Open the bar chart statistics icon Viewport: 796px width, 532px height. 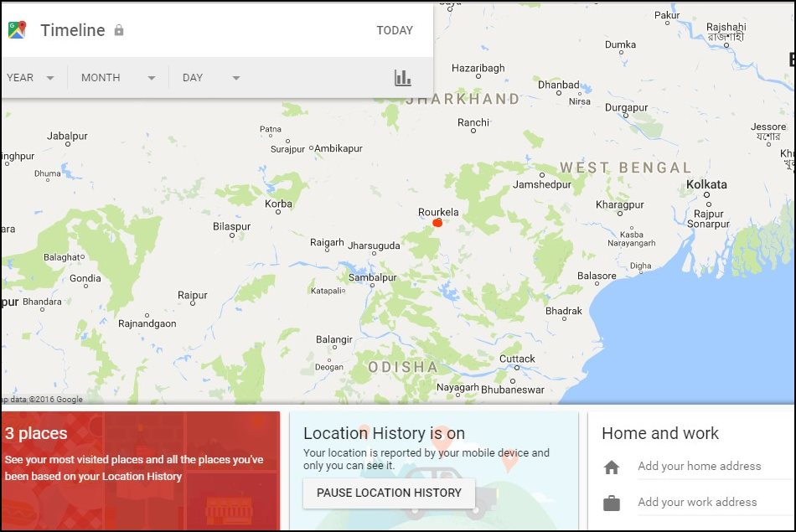(402, 78)
